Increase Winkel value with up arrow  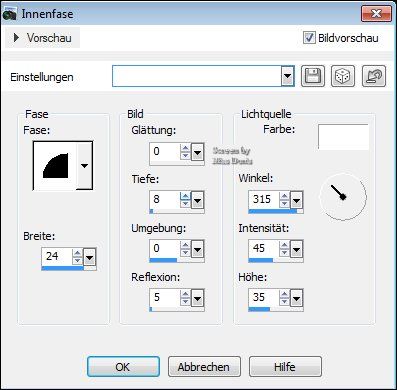(x=284, y=195)
